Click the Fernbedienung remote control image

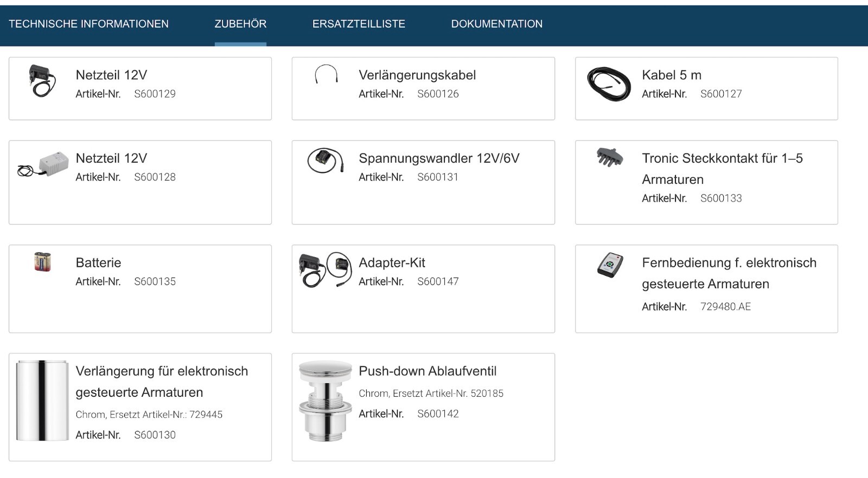[610, 265]
